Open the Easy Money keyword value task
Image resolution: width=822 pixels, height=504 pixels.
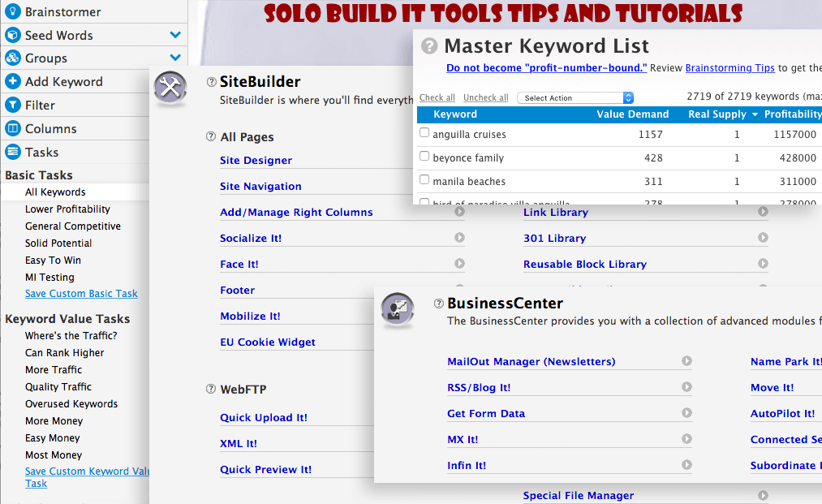53,437
